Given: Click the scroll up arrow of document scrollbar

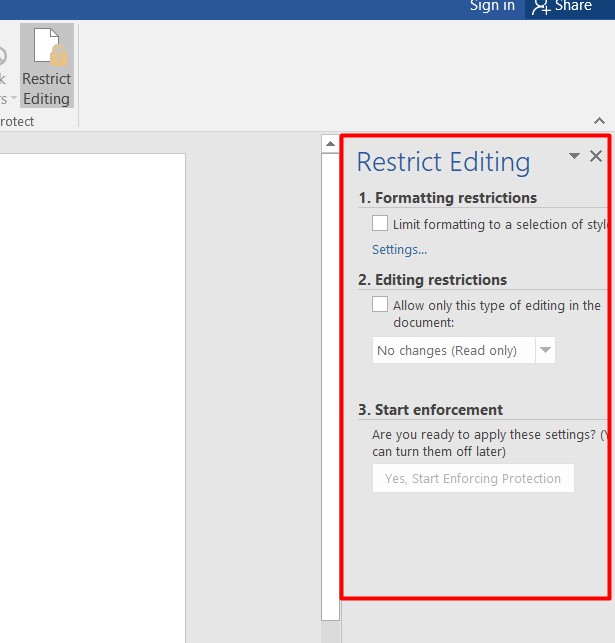Looking at the screenshot, I should 330,144.
